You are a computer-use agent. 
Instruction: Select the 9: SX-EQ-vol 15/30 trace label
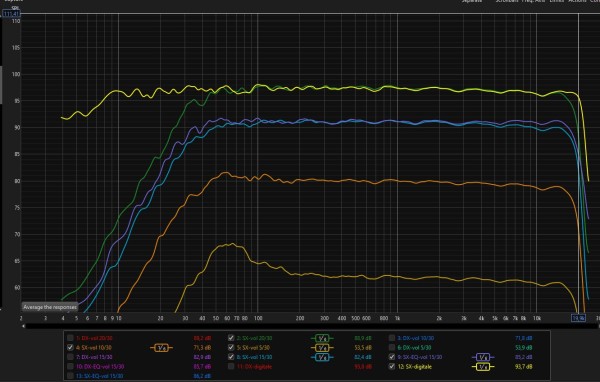pos(420,357)
